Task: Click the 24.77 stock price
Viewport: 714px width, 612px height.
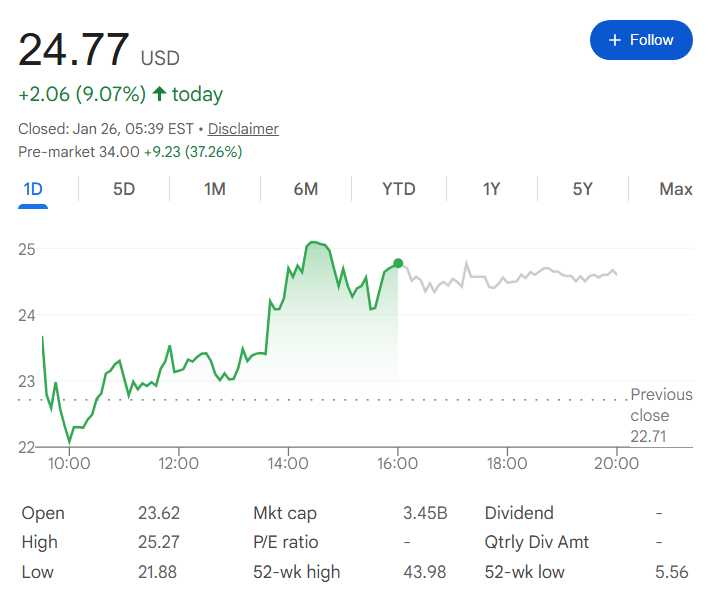Action: [74, 50]
